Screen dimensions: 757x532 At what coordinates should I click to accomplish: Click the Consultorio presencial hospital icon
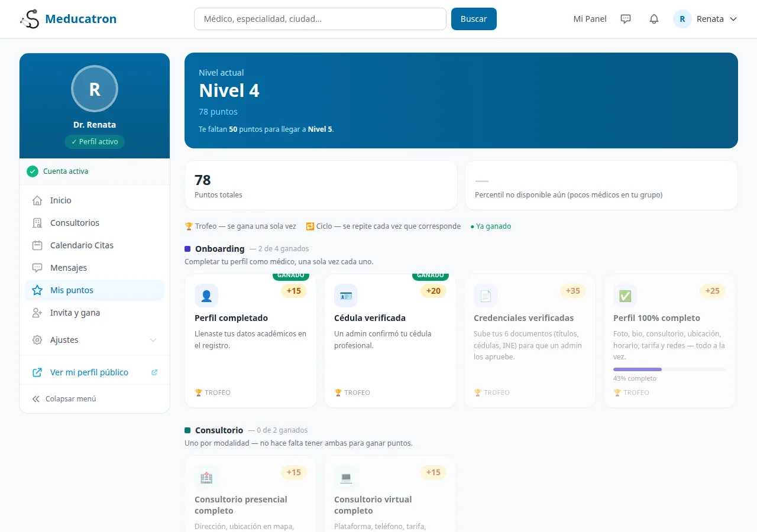tap(206, 477)
